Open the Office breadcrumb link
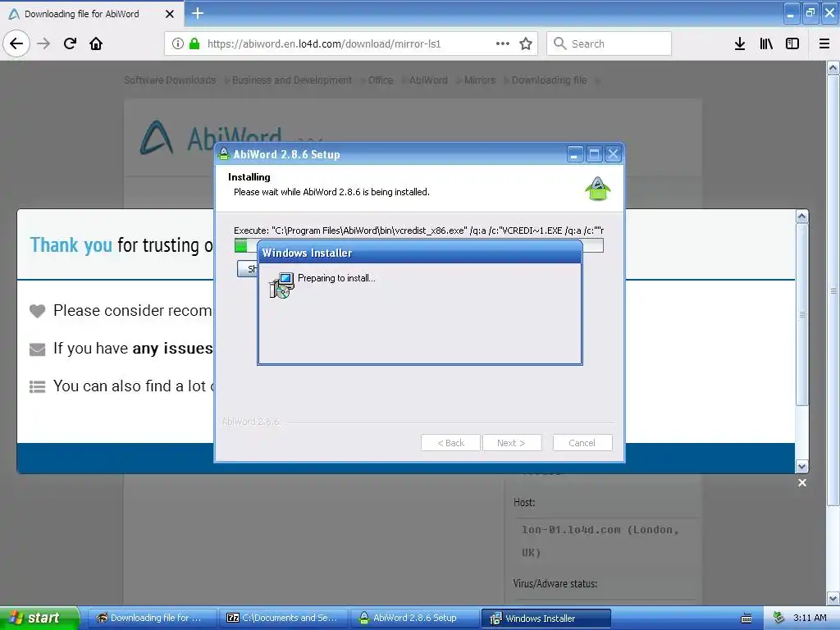Image resolution: width=840 pixels, height=630 pixels. coord(381,80)
